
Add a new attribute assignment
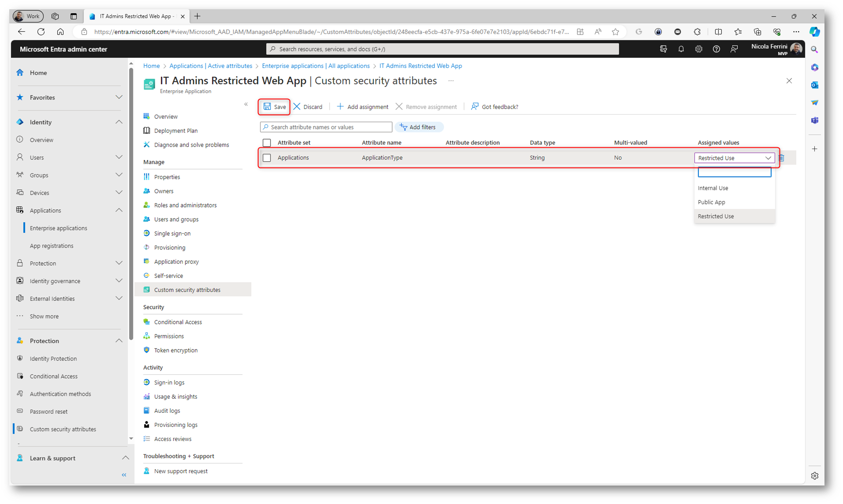coord(363,107)
